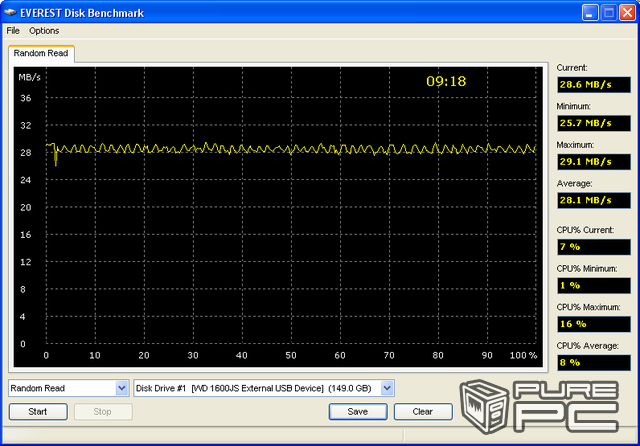The width and height of the screenshot is (640, 446).
Task: Click the CPU% Current value 7 %
Action: point(594,247)
